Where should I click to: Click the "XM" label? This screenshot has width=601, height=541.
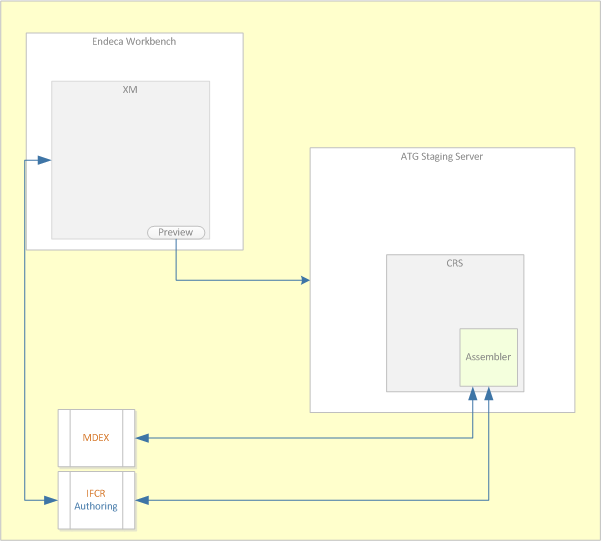[x=130, y=90]
